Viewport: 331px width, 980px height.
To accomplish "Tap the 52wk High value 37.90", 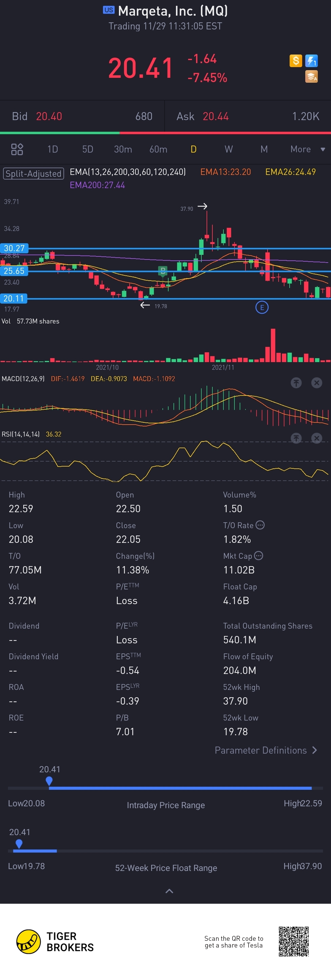I will coord(235,701).
